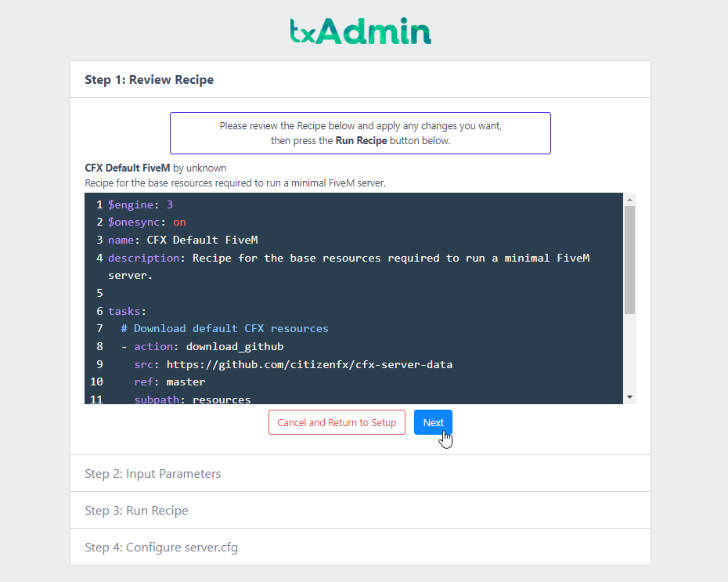The width and height of the screenshot is (728, 582).
Task: Click the recipe editor scrollbar down arrow
Action: 629,397
